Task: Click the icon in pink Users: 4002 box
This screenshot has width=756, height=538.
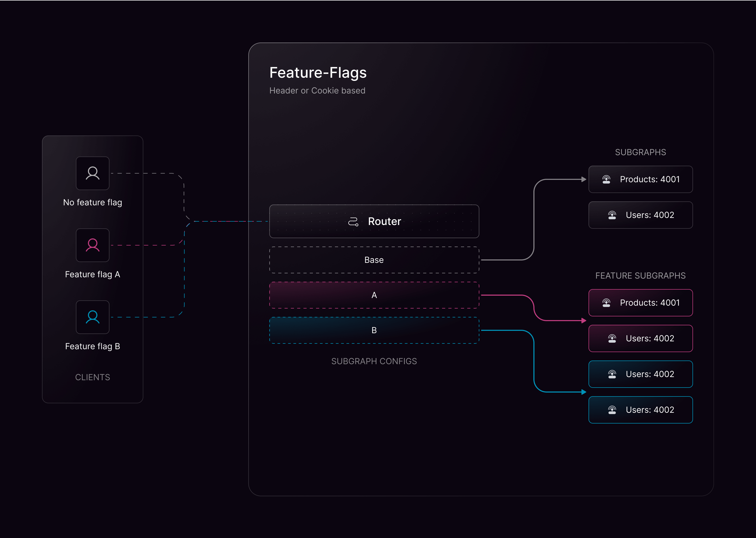Action: pyautogui.click(x=612, y=338)
